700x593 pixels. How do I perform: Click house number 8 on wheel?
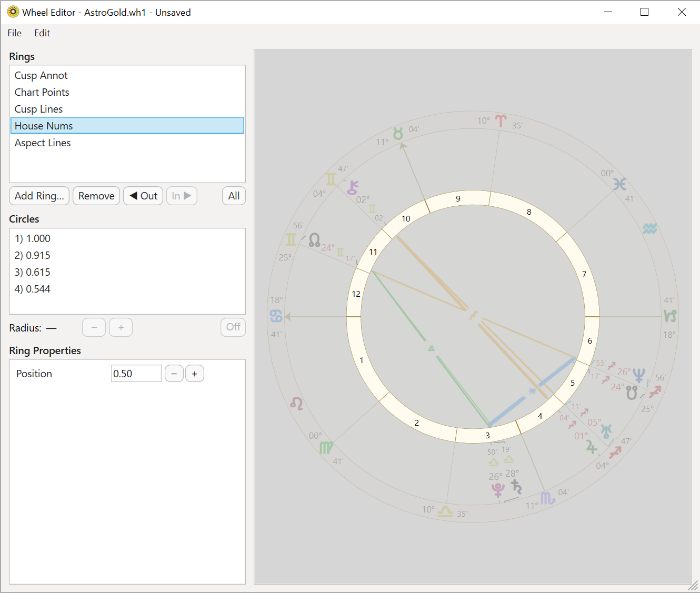pyautogui.click(x=529, y=212)
